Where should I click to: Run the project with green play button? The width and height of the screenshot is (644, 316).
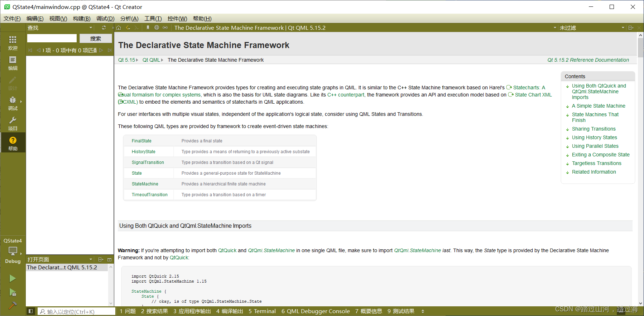(13, 278)
